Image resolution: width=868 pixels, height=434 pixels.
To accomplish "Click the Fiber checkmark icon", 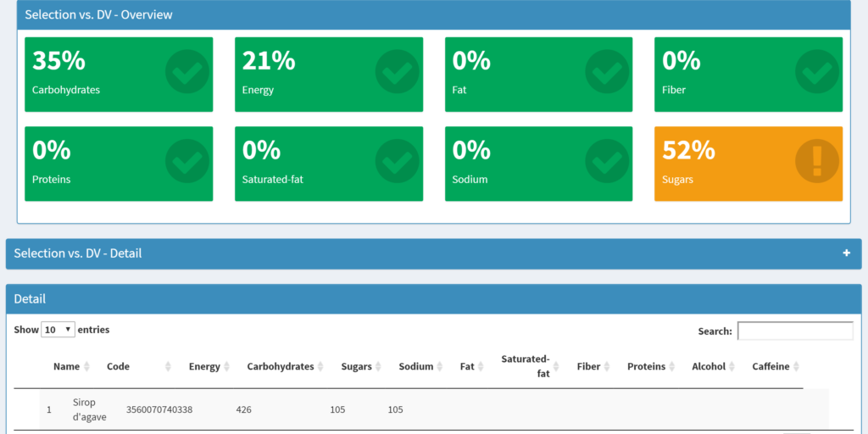I will [816, 72].
